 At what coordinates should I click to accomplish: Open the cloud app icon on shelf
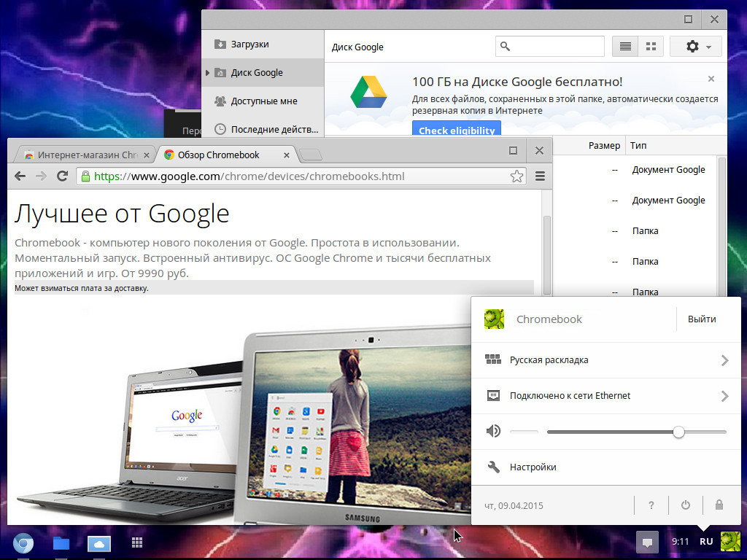(99, 543)
